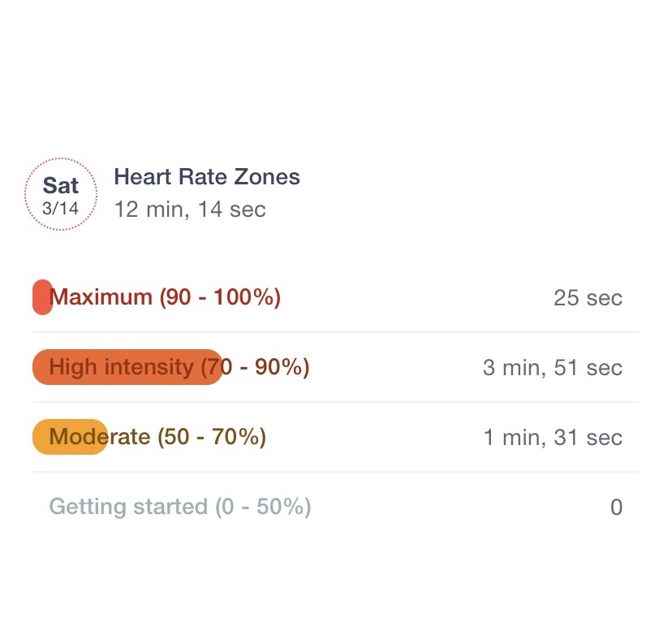The image size is (672, 644).
Task: Click the orange High intensity bar
Action: tap(127, 367)
